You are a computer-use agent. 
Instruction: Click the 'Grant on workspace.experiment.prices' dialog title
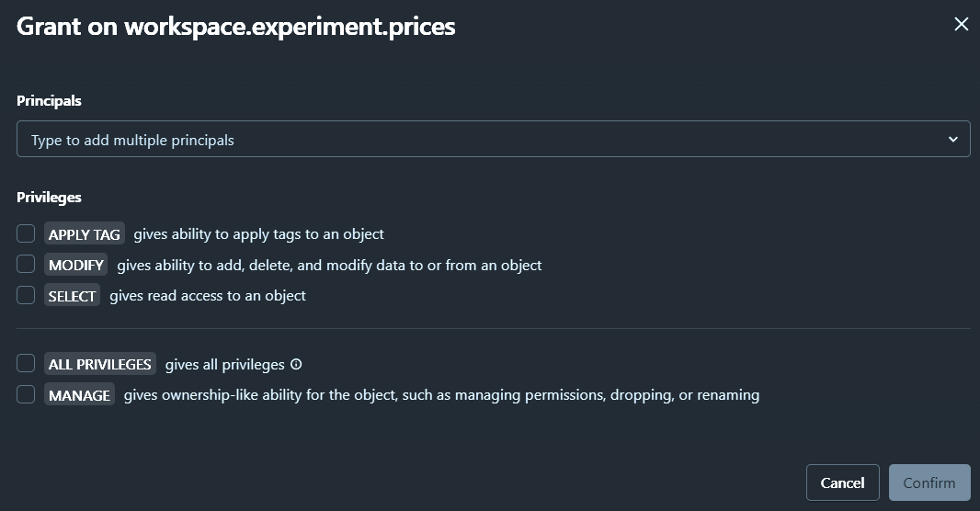236,26
